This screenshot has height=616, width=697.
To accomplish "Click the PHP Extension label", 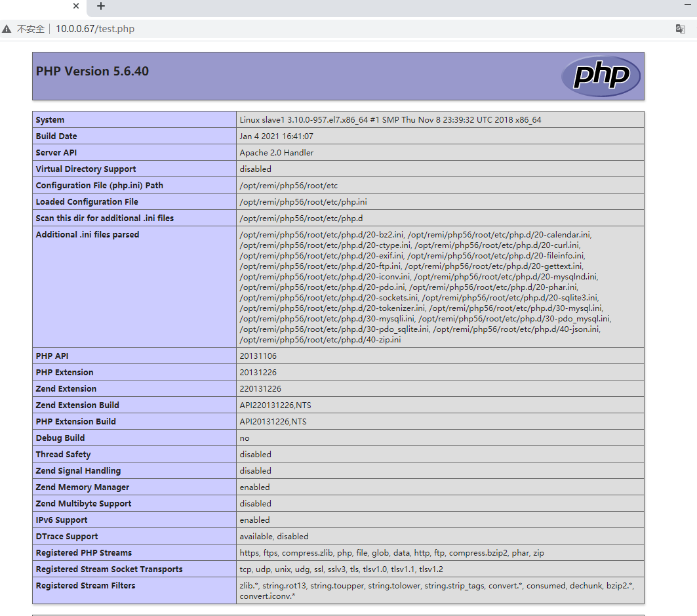I will tap(64, 373).
